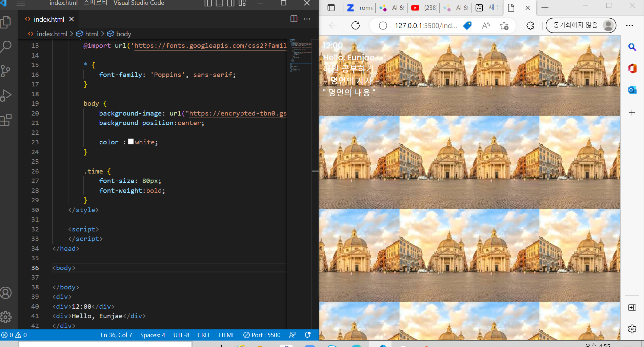Open the body breadcrumb dropdown
Viewport: 644px width, 347px height.
coord(123,34)
